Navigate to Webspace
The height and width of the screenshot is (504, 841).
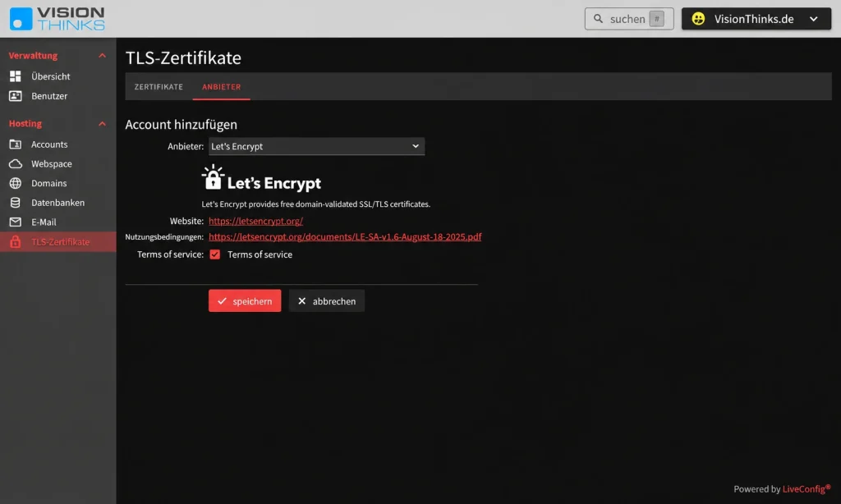tap(58, 163)
